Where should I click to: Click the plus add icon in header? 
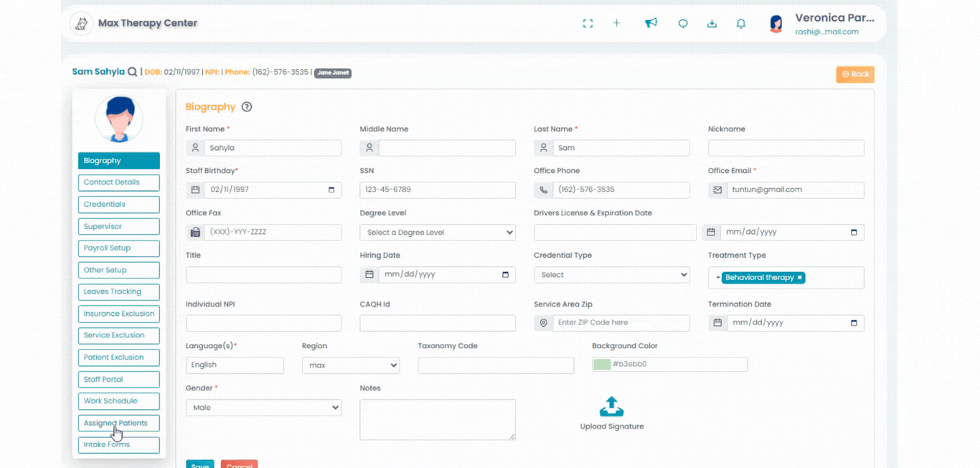pyautogui.click(x=616, y=23)
